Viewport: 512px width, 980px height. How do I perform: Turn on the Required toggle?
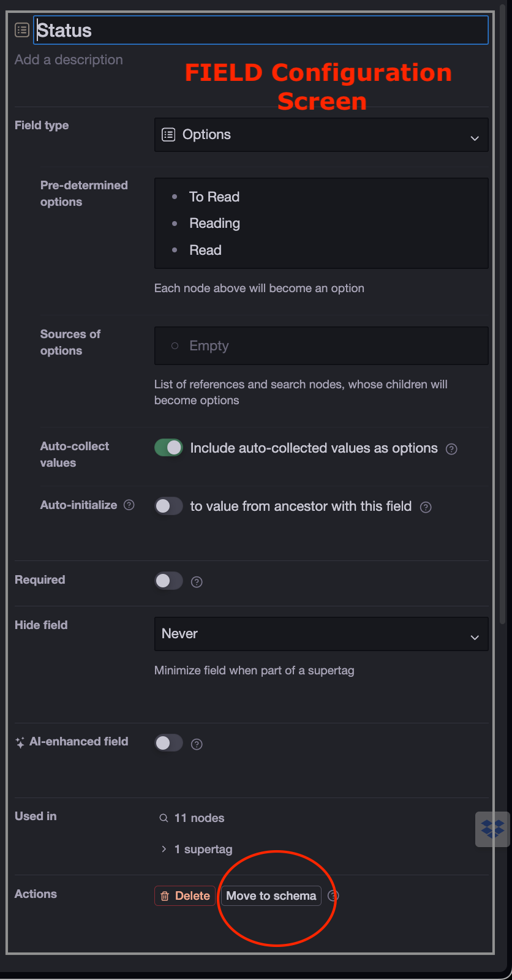(x=168, y=581)
